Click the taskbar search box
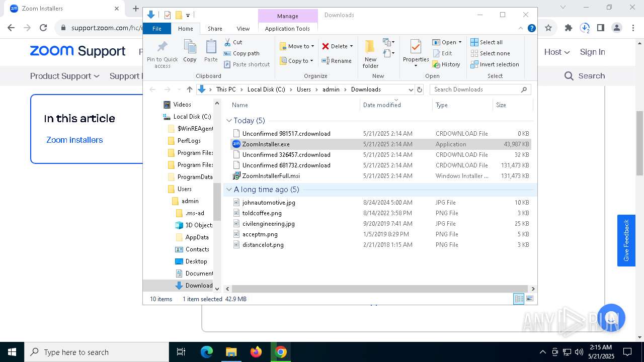The image size is (644, 362). tap(97, 352)
